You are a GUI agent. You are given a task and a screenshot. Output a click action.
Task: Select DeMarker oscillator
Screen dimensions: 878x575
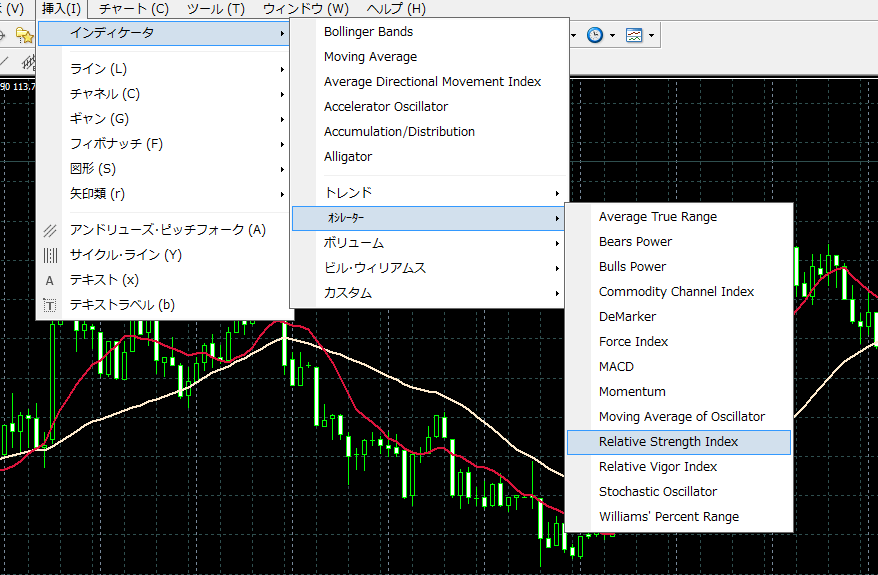tap(679, 317)
